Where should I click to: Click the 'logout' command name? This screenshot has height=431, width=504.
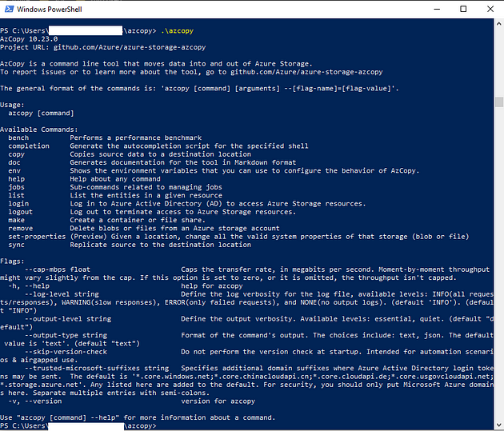tap(21, 212)
